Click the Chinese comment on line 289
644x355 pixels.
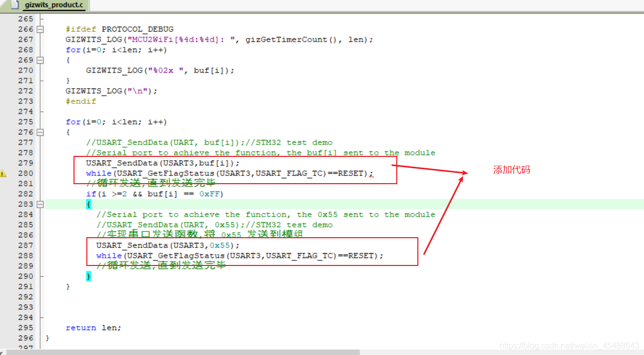tap(161, 266)
